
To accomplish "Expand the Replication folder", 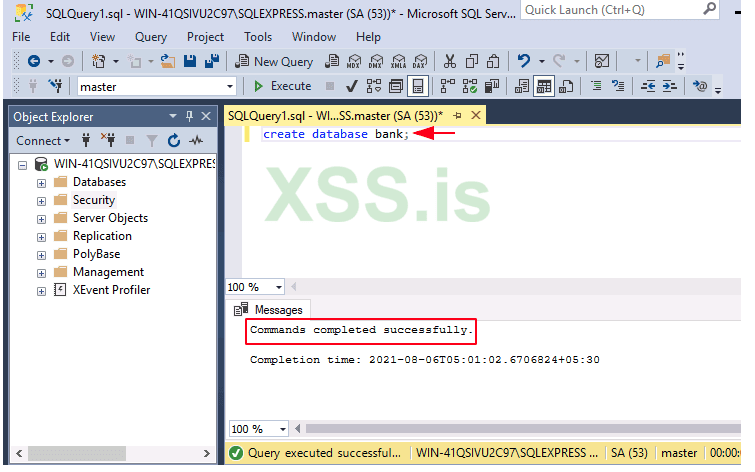I will coord(41,237).
